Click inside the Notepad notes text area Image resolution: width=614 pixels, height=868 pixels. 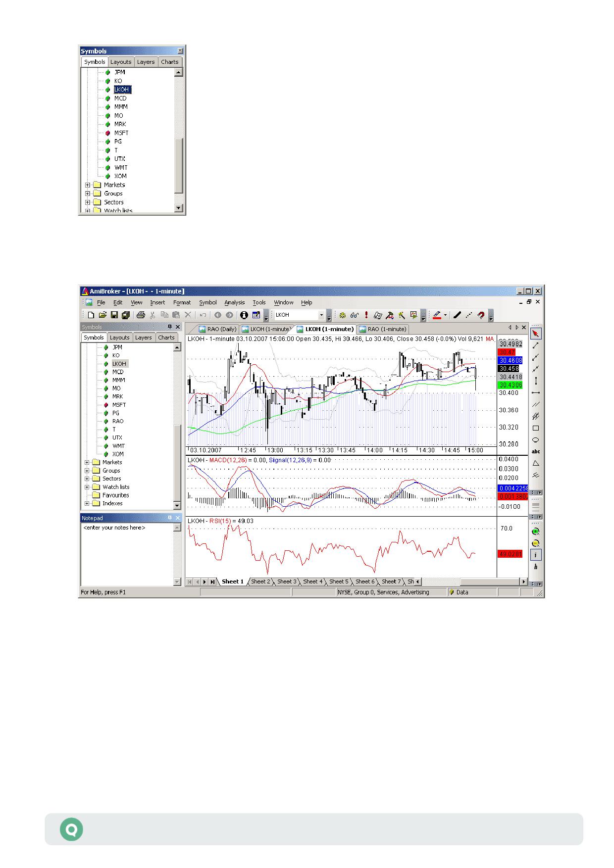pos(127,554)
